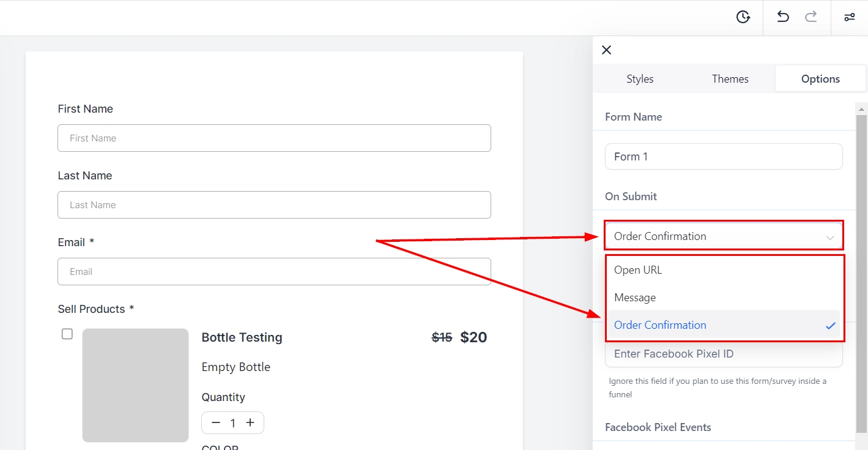The image size is (868, 450).
Task: Click the checkmark next to Order Confirmation
Action: (830, 326)
